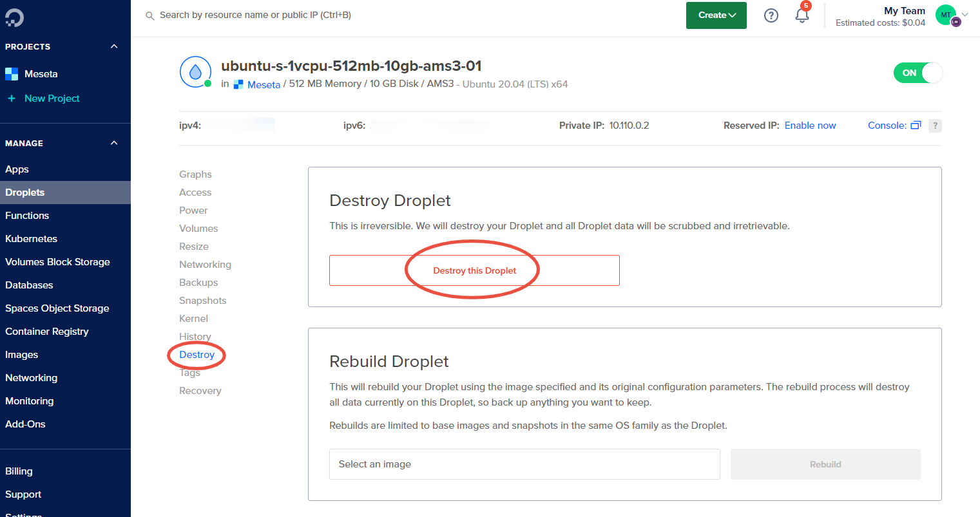The width and height of the screenshot is (980, 517).
Task: Go to Apps in sidebar
Action: (x=17, y=169)
